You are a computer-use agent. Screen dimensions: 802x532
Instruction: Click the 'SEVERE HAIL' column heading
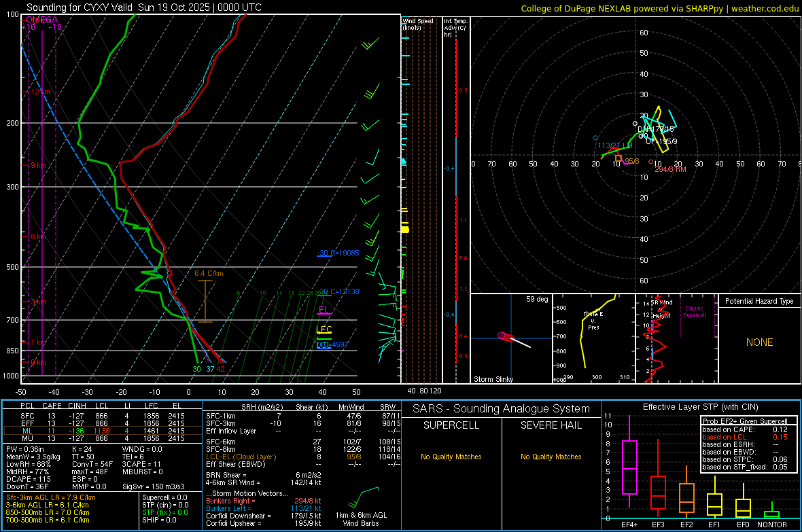(551, 425)
